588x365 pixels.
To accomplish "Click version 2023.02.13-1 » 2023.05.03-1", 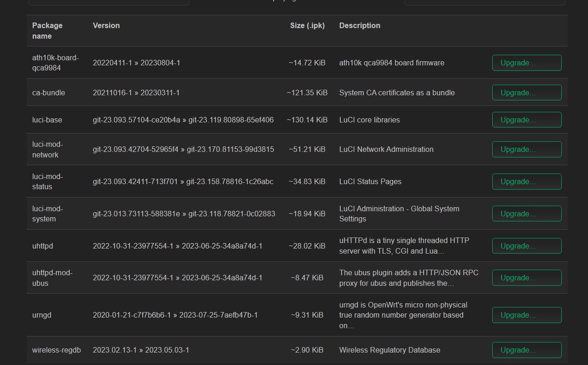I will coord(141,350).
